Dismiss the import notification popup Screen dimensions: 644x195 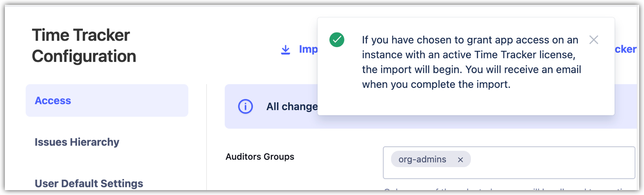pos(594,40)
